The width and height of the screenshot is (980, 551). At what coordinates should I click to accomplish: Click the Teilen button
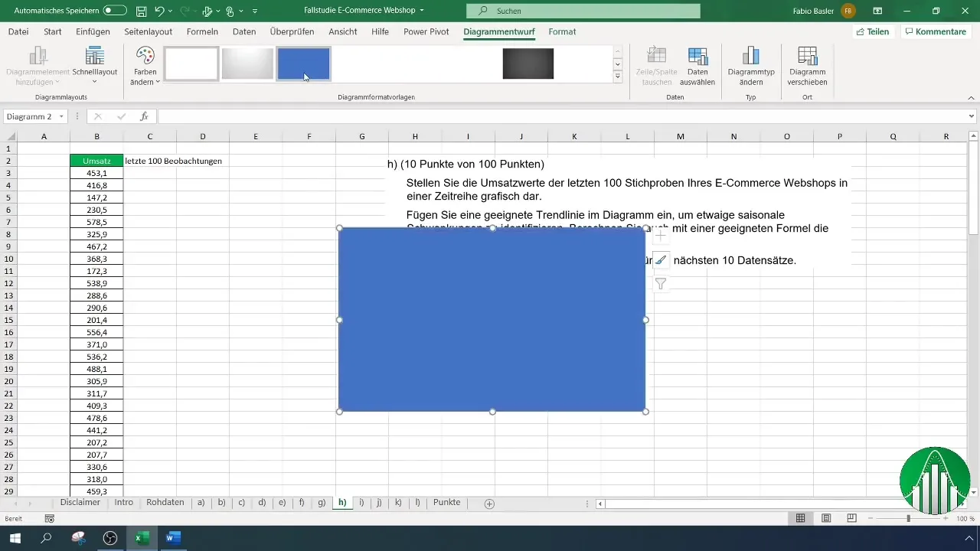pyautogui.click(x=873, y=31)
